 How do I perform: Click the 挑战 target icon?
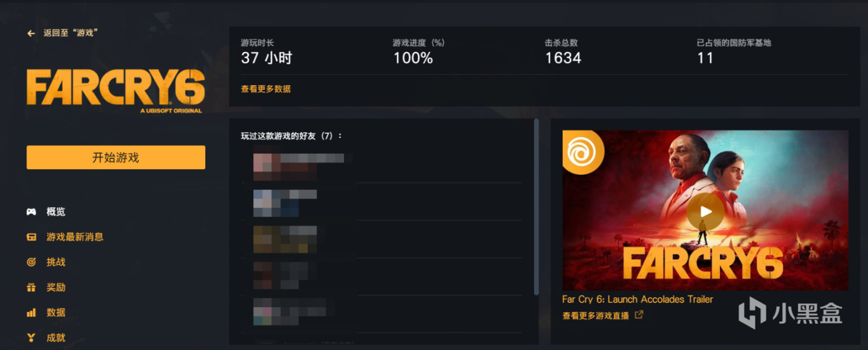[31, 262]
